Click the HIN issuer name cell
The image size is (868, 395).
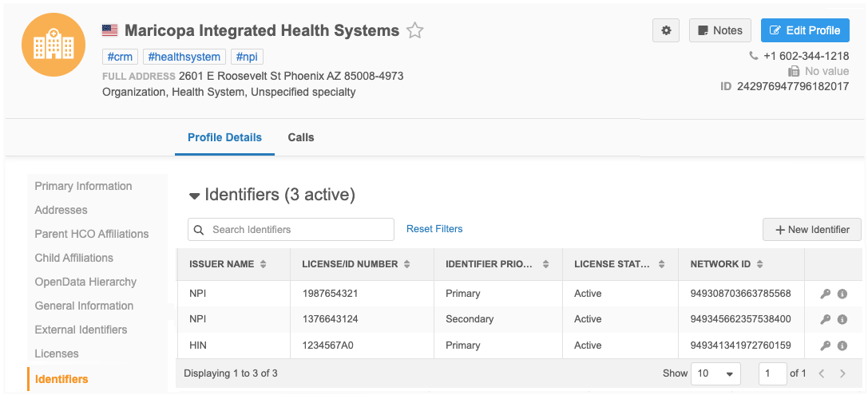(x=197, y=346)
